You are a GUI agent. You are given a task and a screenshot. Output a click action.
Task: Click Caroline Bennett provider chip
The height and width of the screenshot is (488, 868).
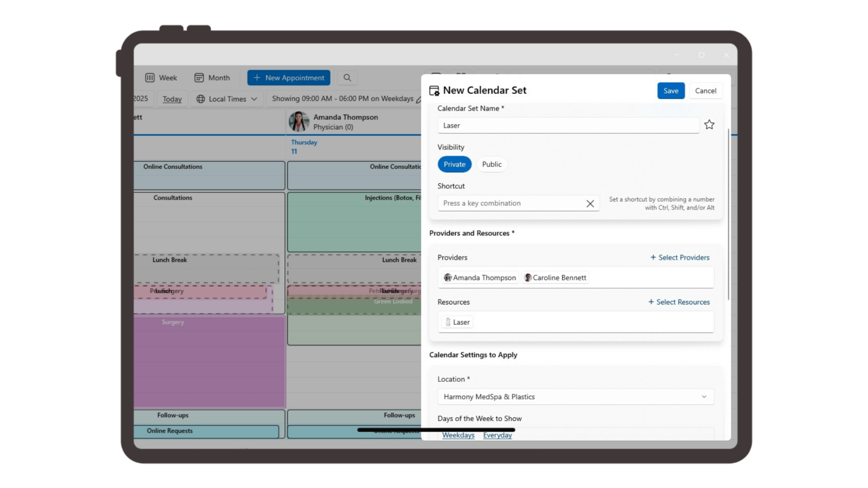(555, 278)
